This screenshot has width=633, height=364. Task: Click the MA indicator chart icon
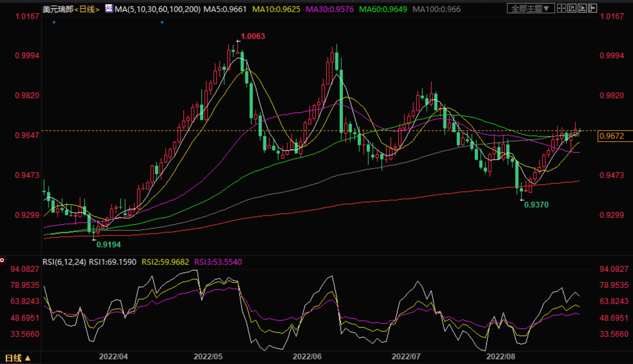pos(109,8)
